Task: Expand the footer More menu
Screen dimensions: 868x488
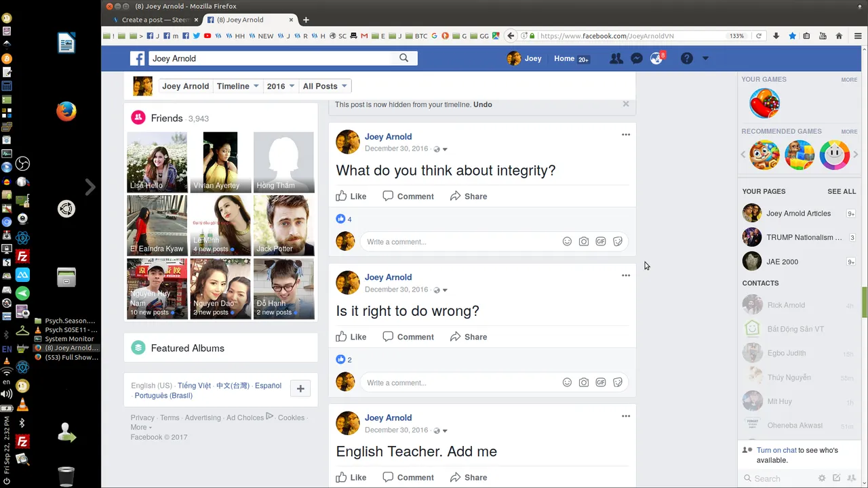Action: (x=141, y=427)
